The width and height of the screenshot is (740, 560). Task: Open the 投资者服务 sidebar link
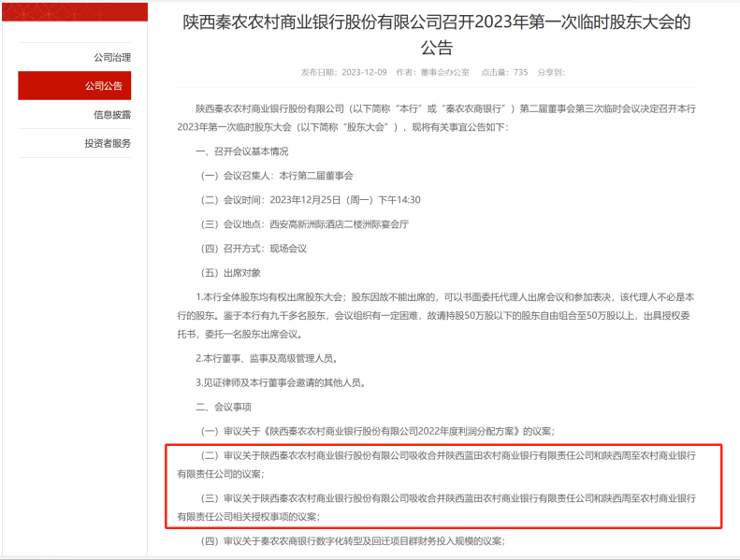click(x=108, y=143)
